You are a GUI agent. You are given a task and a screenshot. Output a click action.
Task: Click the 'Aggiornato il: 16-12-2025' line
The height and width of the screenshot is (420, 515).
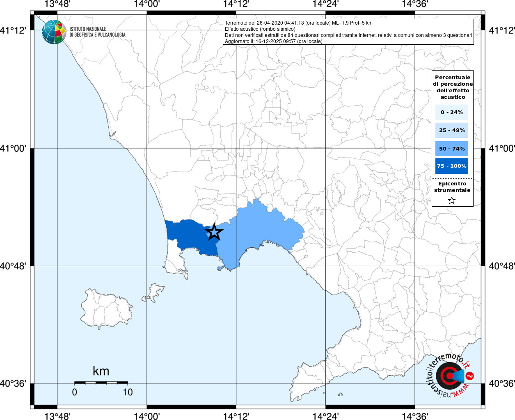[x=274, y=41]
